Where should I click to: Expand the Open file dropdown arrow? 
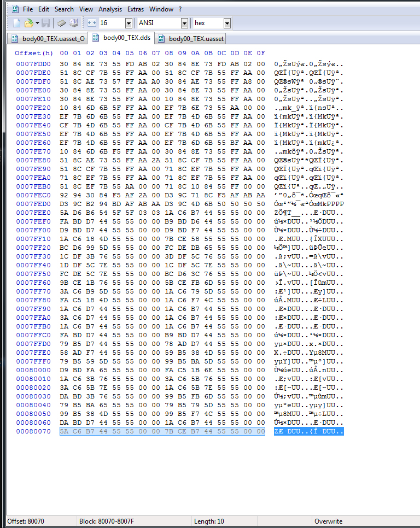pos(37,23)
